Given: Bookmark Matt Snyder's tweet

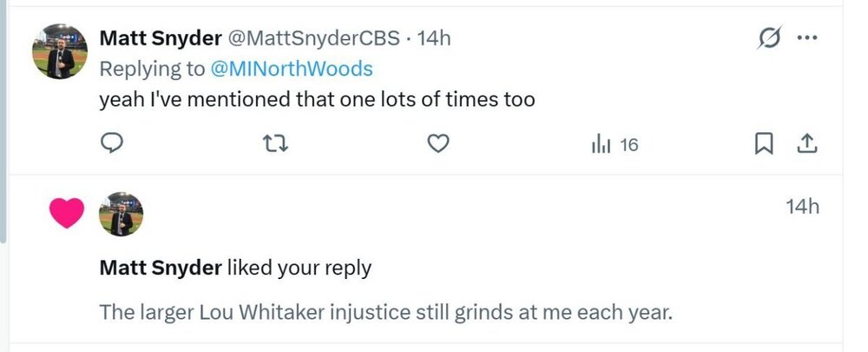Looking at the screenshot, I should (x=764, y=144).
